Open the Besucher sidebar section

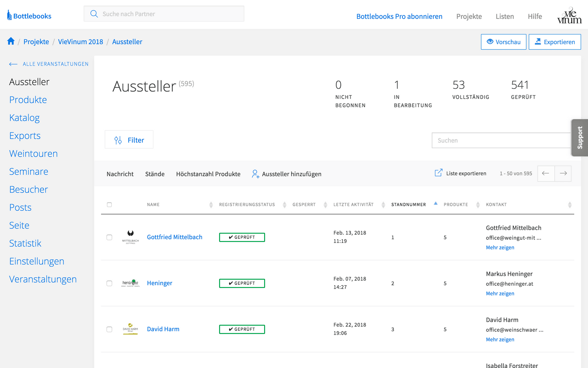[28, 190]
